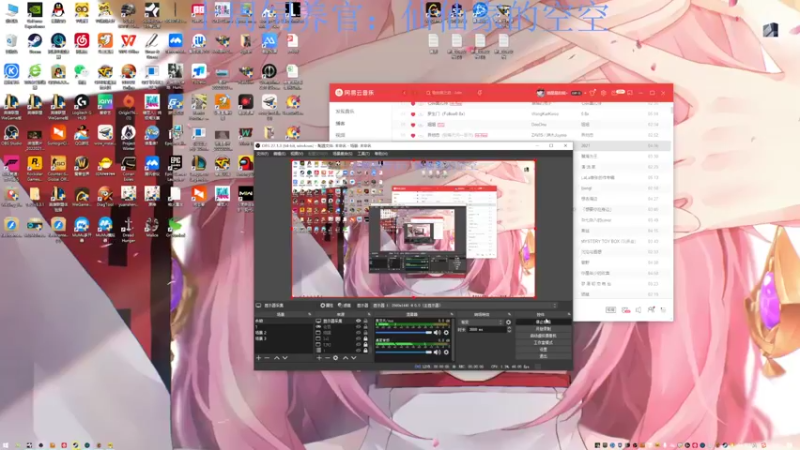Switch NetEase Cloud Music to mini mode
This screenshot has height=450, width=800.
pyautogui.click(x=631, y=93)
